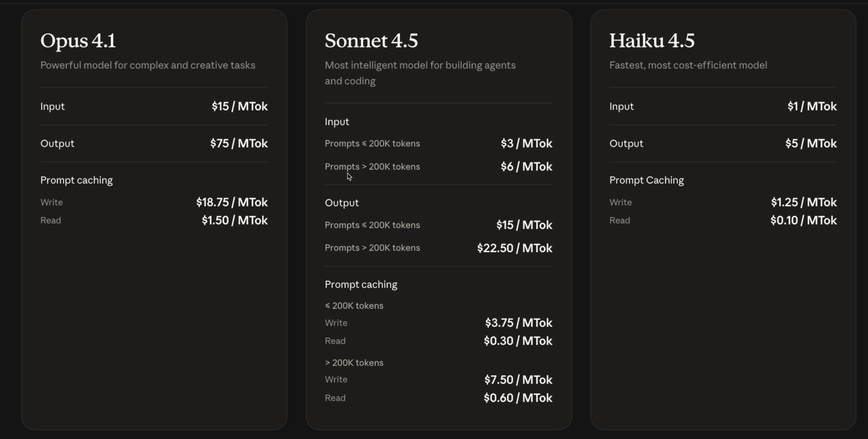Click the Opus $15 / MTok input price
Screen dimensions: 868x439
click(239, 107)
